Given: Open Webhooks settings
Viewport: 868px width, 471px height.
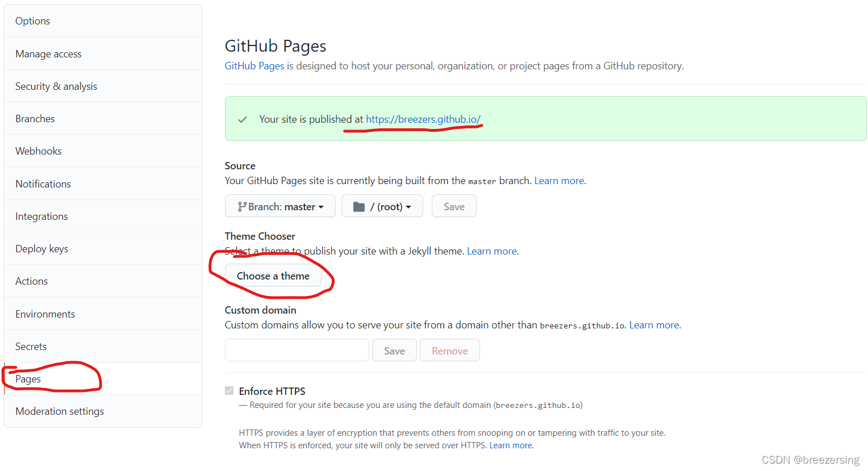Looking at the screenshot, I should (x=103, y=151).
